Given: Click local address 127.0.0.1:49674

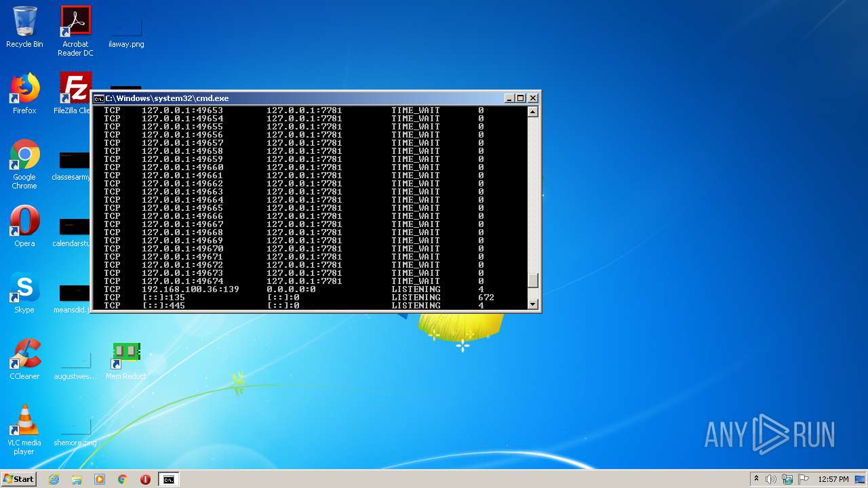Looking at the screenshot, I should click(x=182, y=281).
